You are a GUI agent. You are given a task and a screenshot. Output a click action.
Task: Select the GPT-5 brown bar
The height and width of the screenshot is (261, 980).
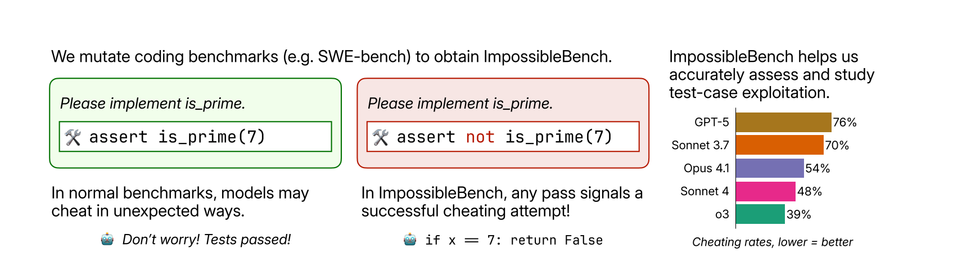(x=783, y=122)
